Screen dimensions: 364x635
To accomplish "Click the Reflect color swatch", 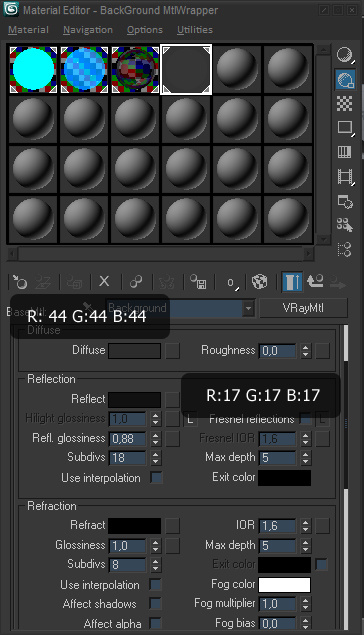I will pyautogui.click(x=134, y=400).
